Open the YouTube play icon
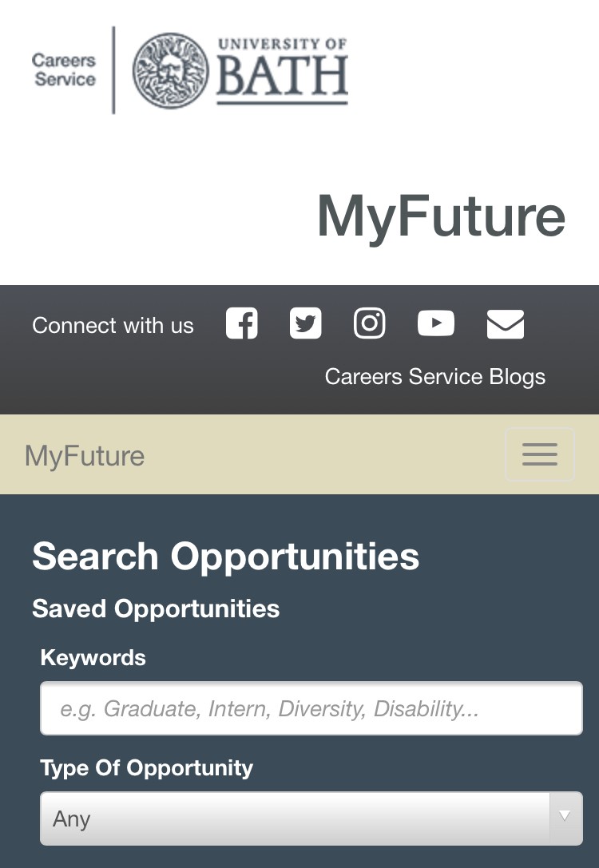599x868 pixels. coord(436,323)
